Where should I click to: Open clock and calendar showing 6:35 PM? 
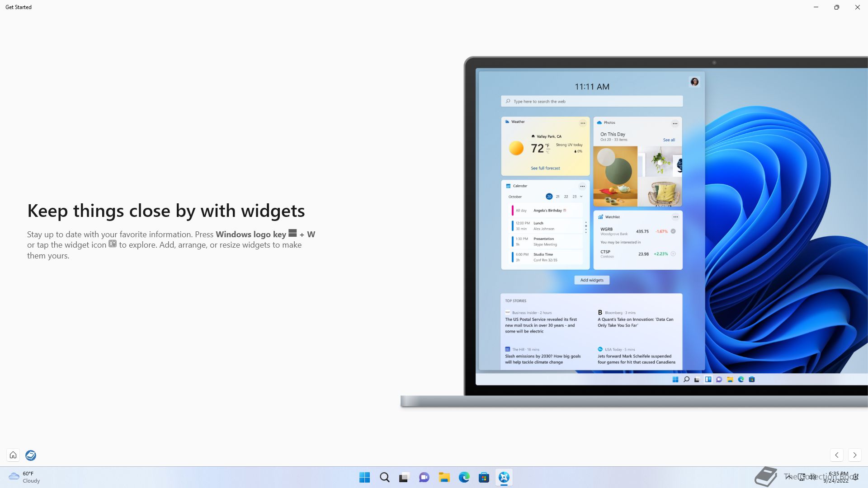point(836,477)
